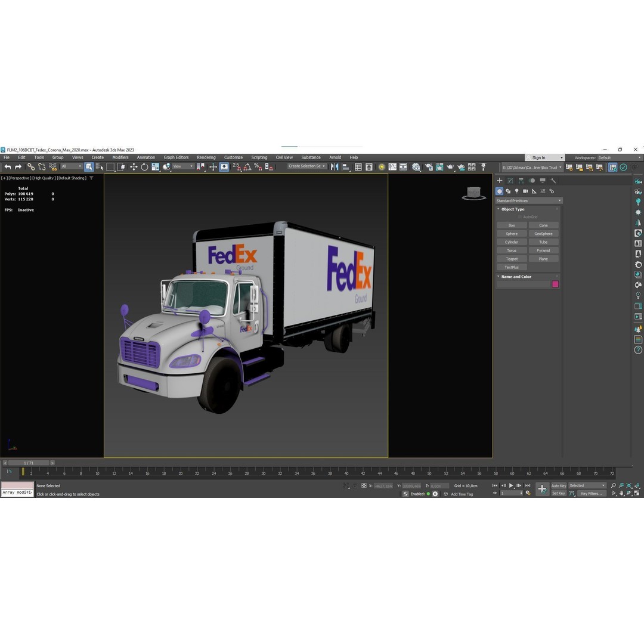Click the viewport Default Shading label

point(72,178)
